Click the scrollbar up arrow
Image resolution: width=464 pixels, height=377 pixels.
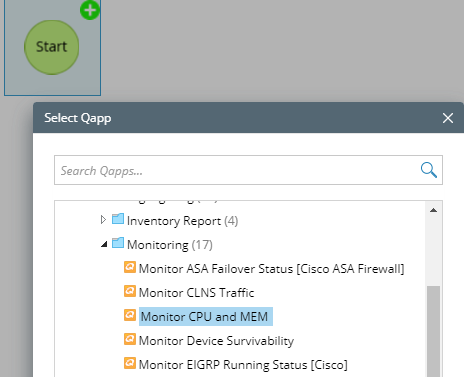tap(433, 210)
